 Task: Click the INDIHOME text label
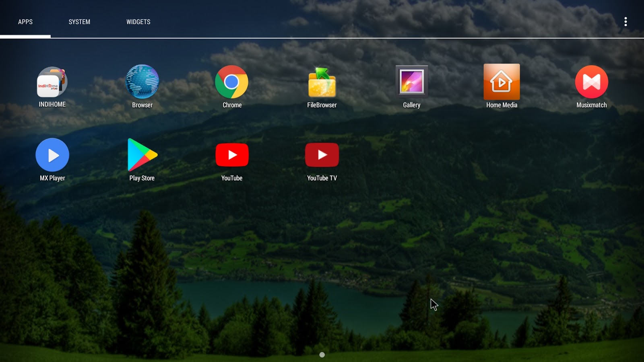coord(52,104)
